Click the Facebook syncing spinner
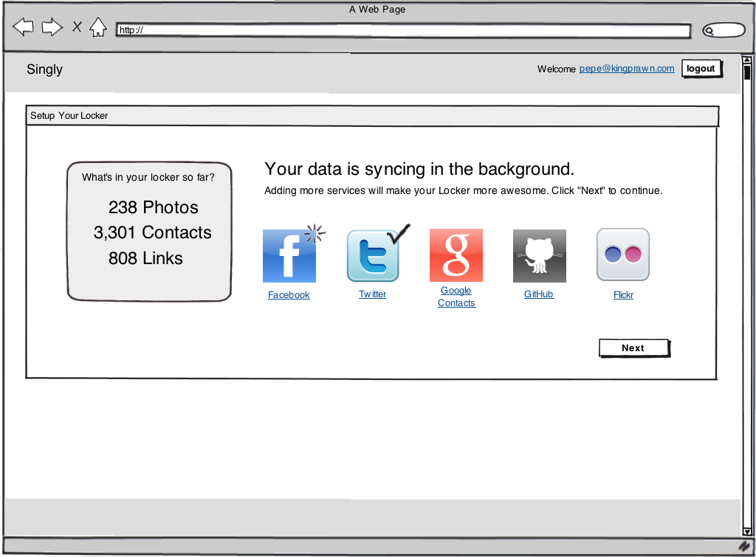This screenshot has height=557, width=756. pyautogui.click(x=315, y=234)
